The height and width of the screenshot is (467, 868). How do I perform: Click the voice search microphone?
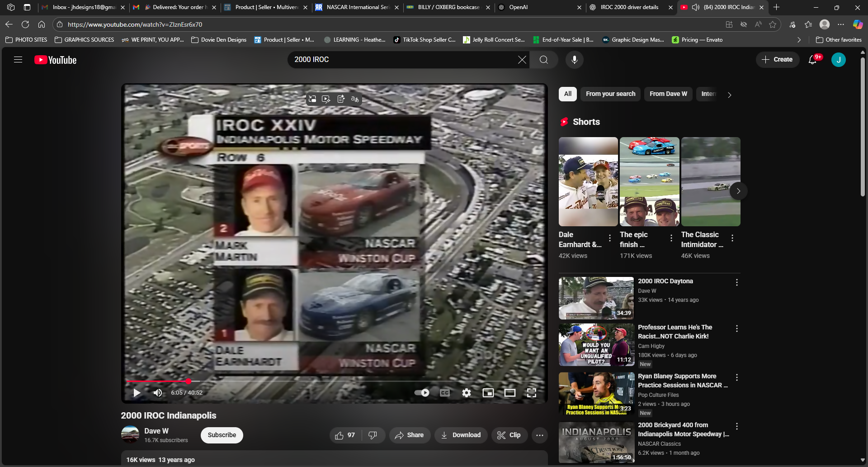[574, 60]
